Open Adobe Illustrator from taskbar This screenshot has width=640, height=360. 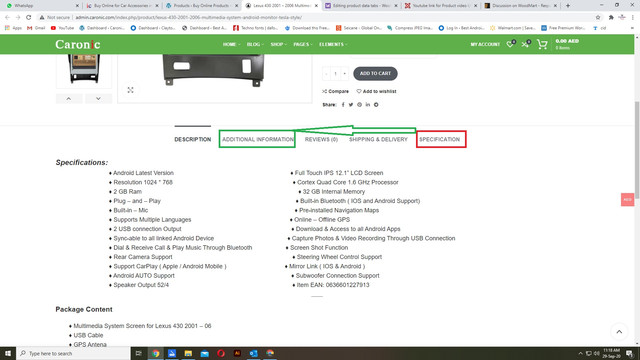click(237, 353)
